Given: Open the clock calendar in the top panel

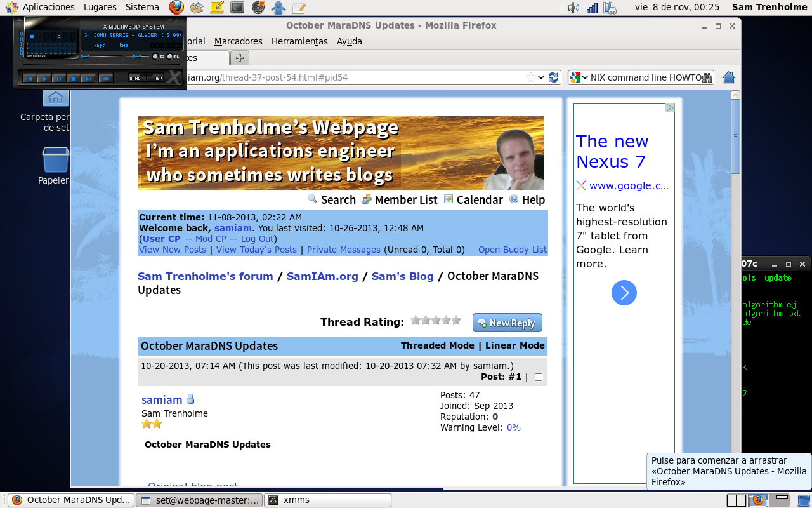Looking at the screenshot, I should tap(677, 7).
